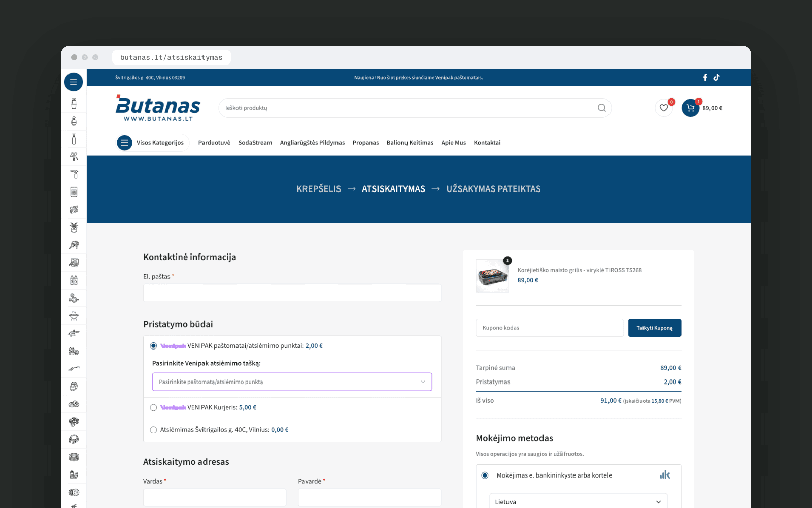Viewport: 812px width, 508px height.
Task: Click the El. paštas input field
Action: click(x=292, y=293)
